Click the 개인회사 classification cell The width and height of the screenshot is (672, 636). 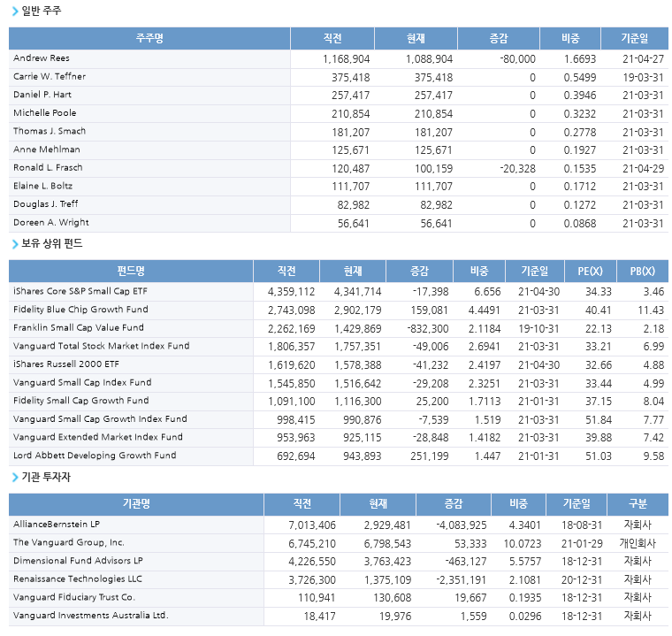point(638,543)
